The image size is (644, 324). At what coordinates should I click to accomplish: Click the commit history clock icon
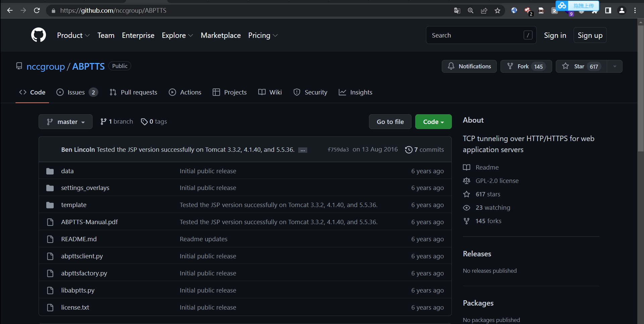pyautogui.click(x=409, y=150)
